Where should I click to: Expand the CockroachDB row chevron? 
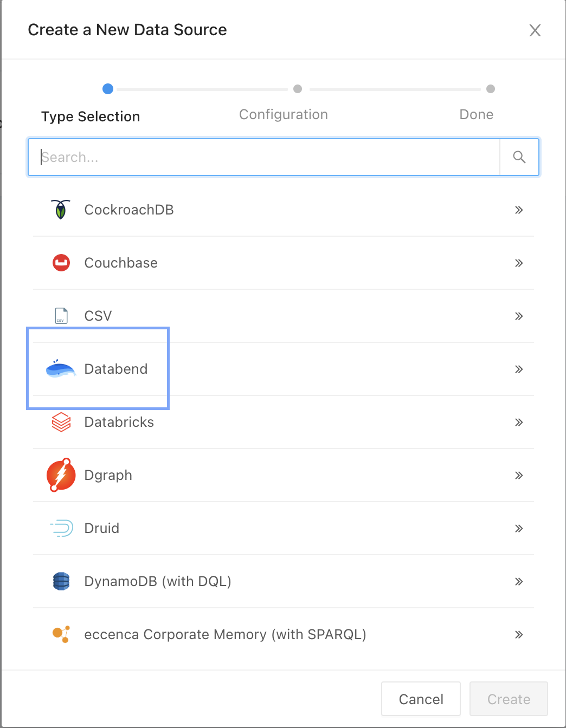coord(519,210)
